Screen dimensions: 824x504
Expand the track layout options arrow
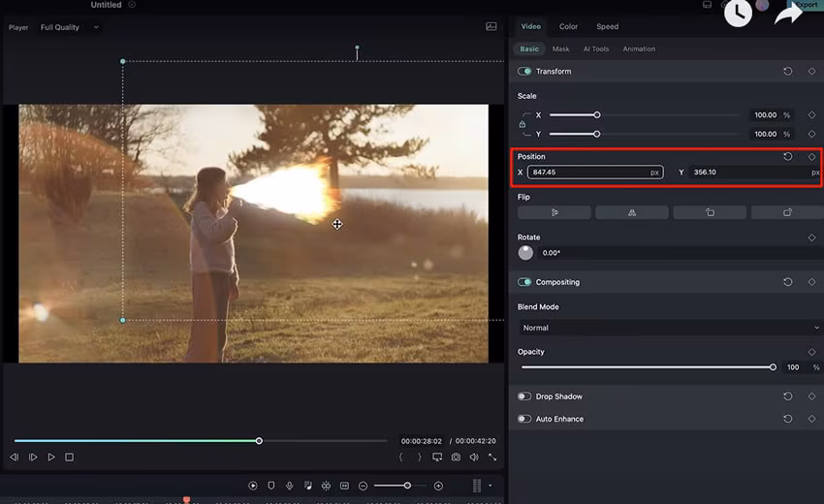click(x=490, y=486)
